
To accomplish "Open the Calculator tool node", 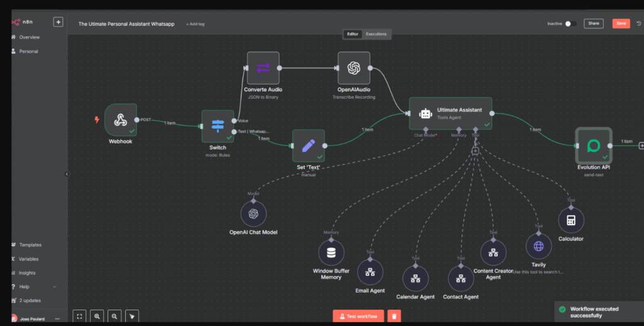I will [570, 220].
